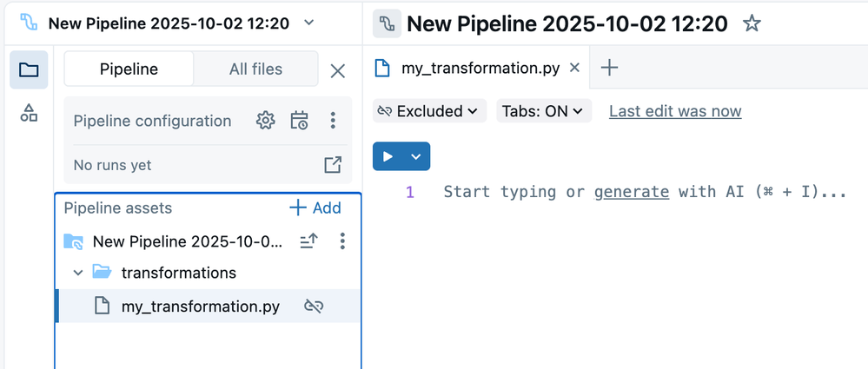The image size is (868, 369).
Task: Click the pipeline schedule calendar icon
Action: pos(299,121)
